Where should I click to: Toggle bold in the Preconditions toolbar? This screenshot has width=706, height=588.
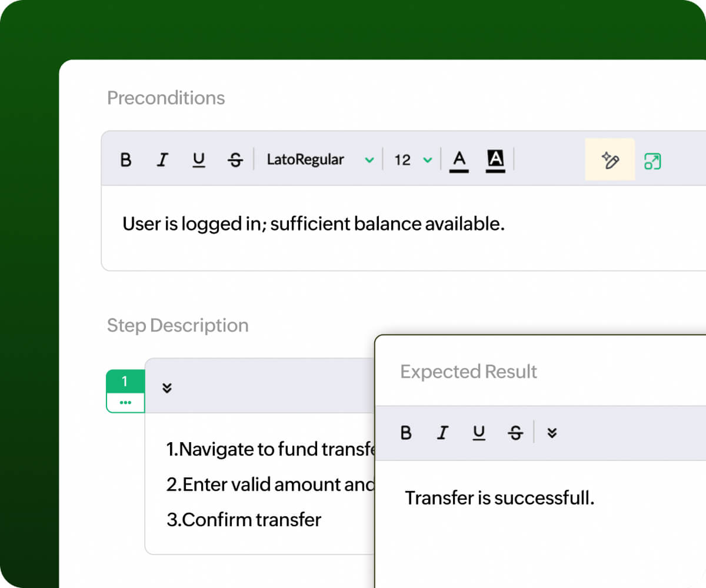click(126, 160)
